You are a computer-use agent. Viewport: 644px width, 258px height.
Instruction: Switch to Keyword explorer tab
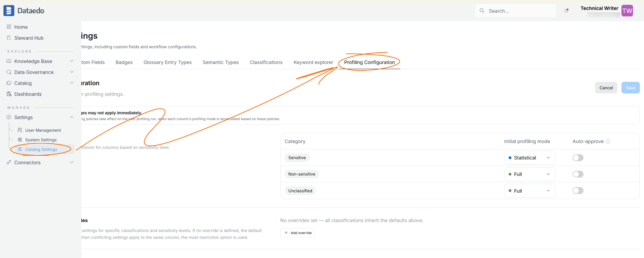(313, 62)
